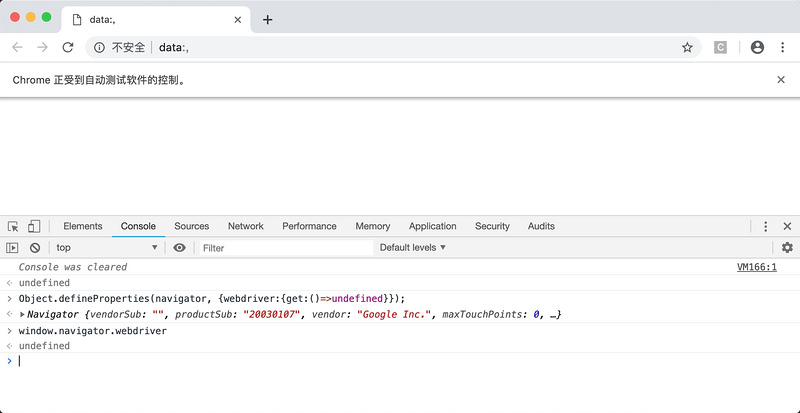
Task: Open console settings gear
Action: (787, 248)
